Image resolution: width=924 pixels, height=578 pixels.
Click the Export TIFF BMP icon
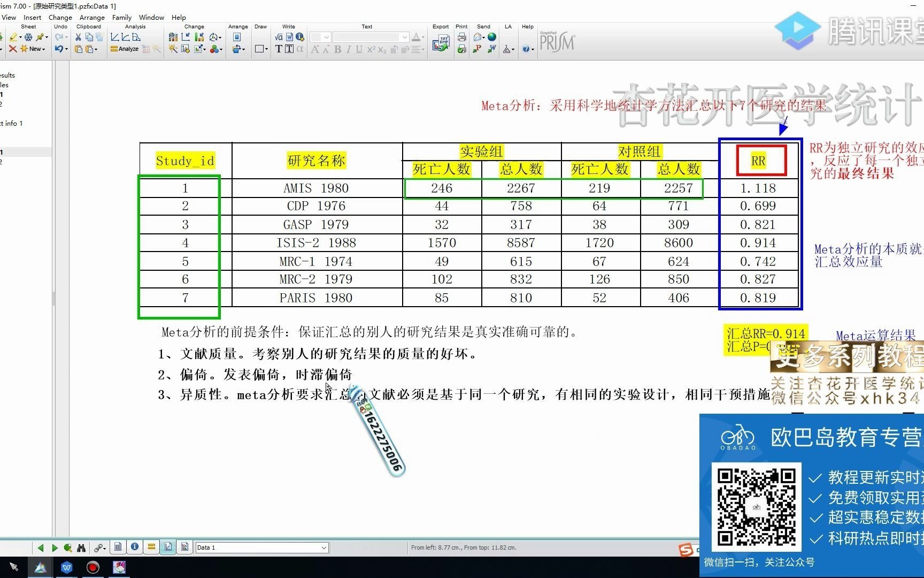tap(441, 43)
